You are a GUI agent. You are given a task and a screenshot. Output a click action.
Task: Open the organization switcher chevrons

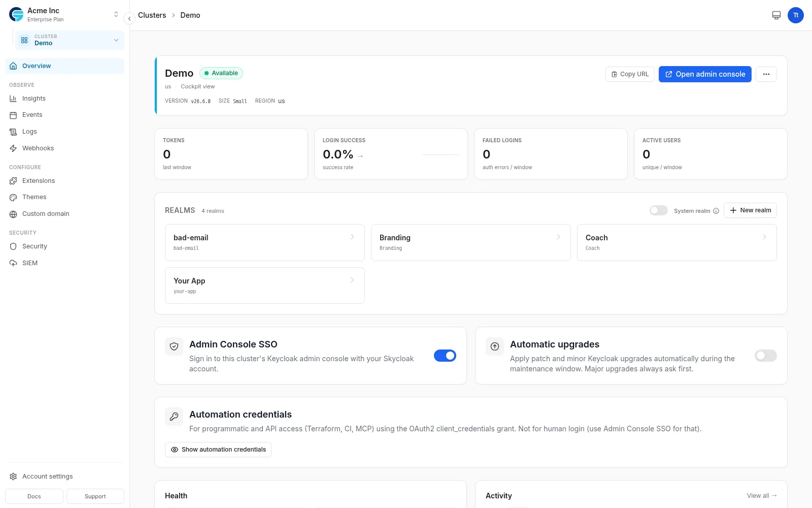click(x=116, y=15)
